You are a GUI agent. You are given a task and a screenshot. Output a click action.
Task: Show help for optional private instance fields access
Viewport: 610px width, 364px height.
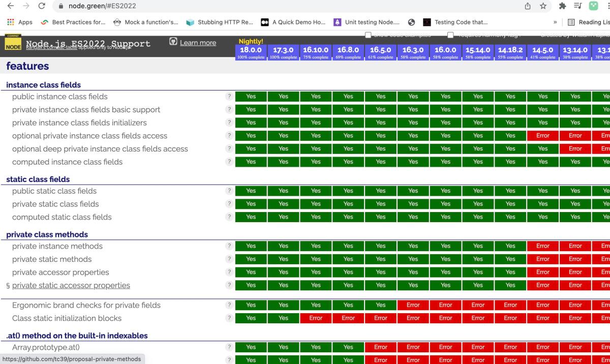(229, 136)
